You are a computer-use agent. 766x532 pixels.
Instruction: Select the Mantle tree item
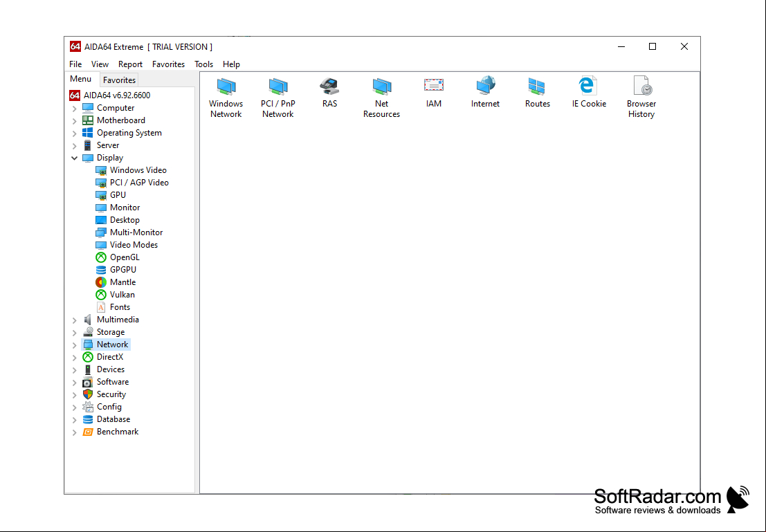click(122, 282)
